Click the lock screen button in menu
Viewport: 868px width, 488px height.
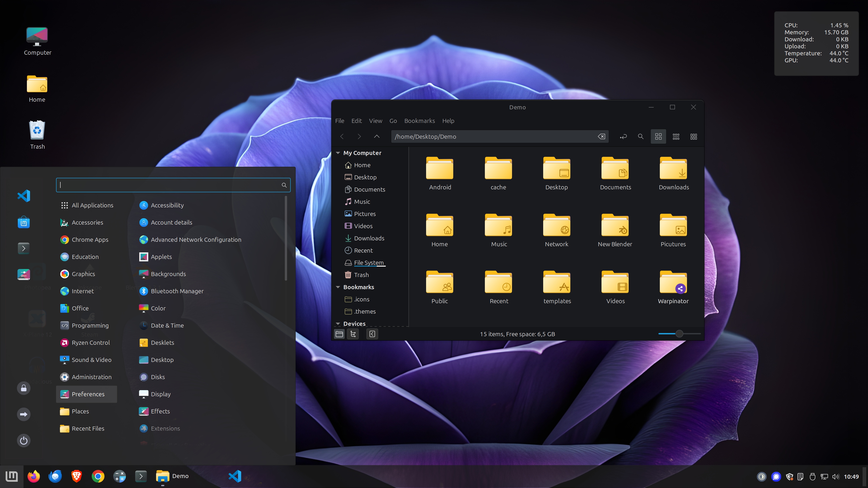(24, 388)
